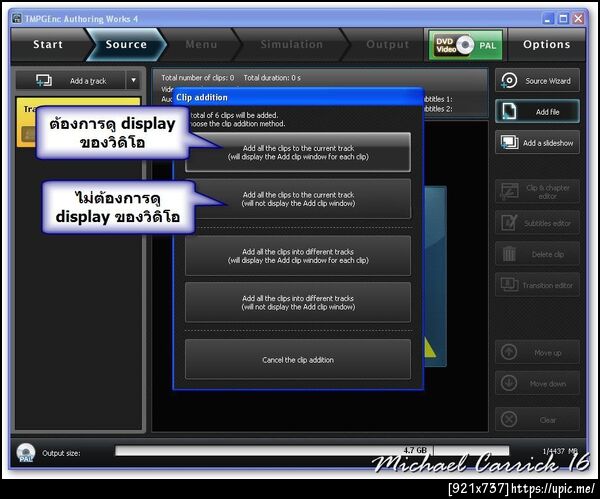Image resolution: width=600 pixels, height=499 pixels.
Task: Click the Total duration: 0 s text
Action: point(272,78)
